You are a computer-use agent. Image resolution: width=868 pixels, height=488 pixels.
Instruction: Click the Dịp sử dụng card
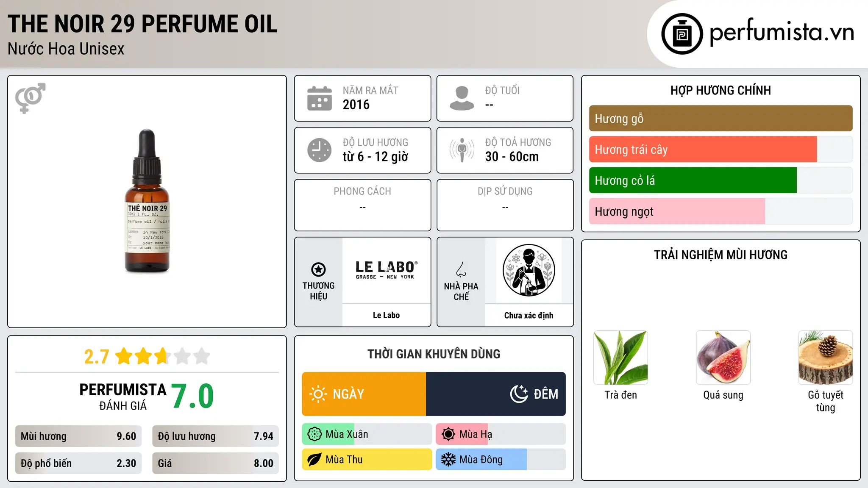click(505, 205)
